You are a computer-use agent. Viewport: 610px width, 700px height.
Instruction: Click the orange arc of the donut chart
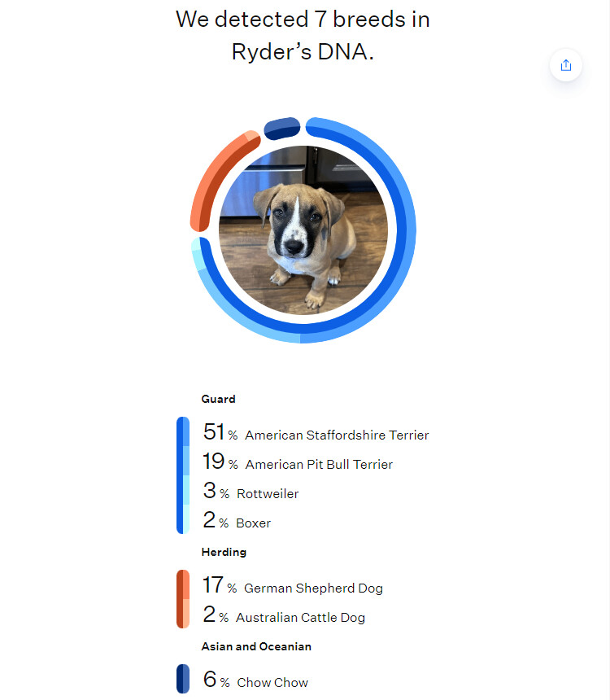point(215,173)
